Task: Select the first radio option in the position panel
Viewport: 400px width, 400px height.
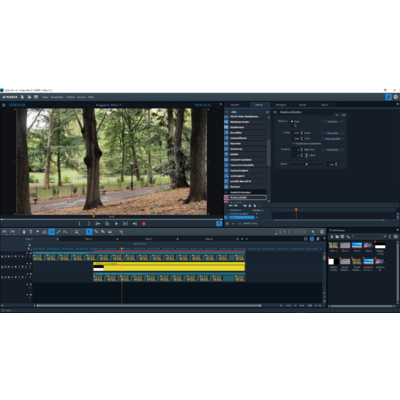Action: tap(292, 121)
